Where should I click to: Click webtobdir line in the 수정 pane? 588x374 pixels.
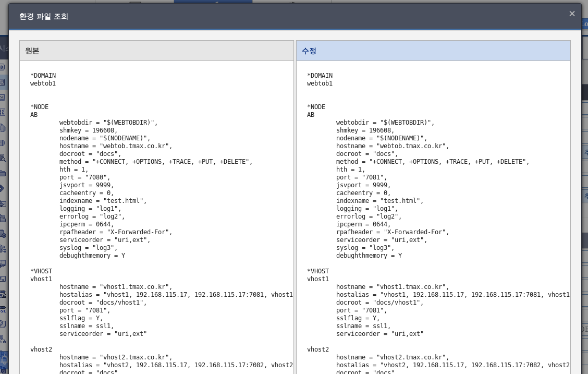(x=385, y=123)
